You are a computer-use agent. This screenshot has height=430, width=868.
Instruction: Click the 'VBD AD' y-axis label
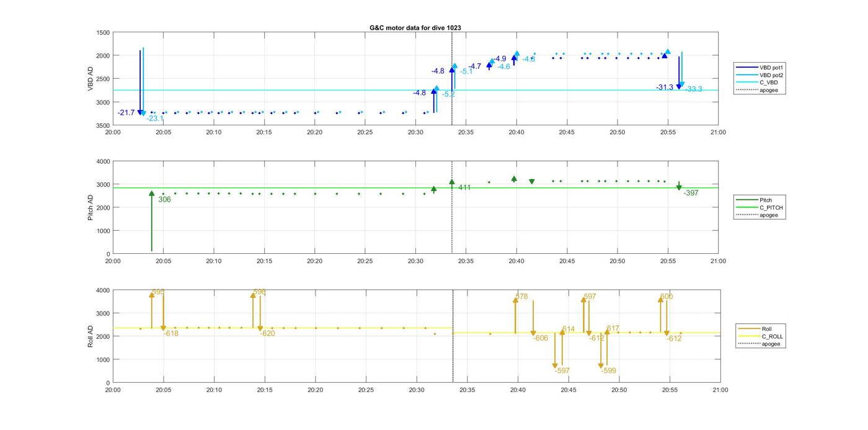click(x=91, y=79)
